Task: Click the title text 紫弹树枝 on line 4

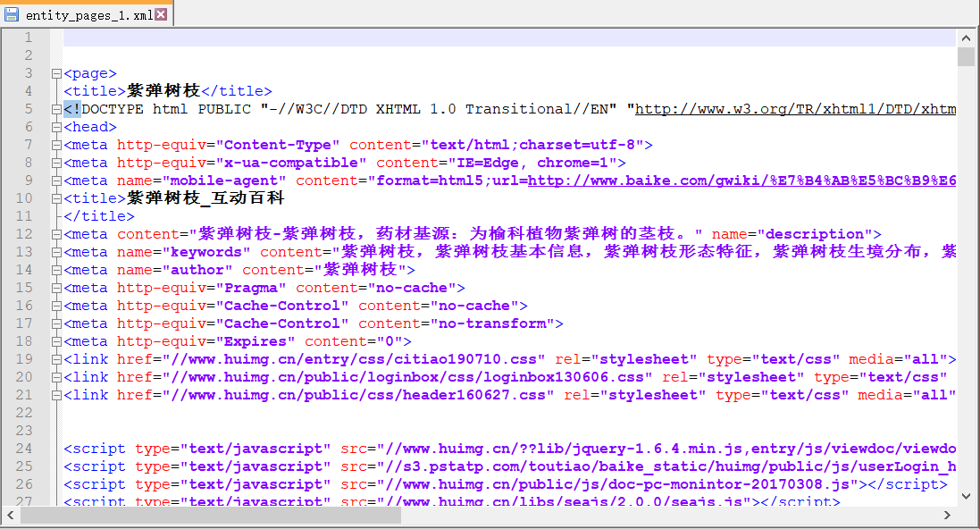Action: pyautogui.click(x=163, y=91)
